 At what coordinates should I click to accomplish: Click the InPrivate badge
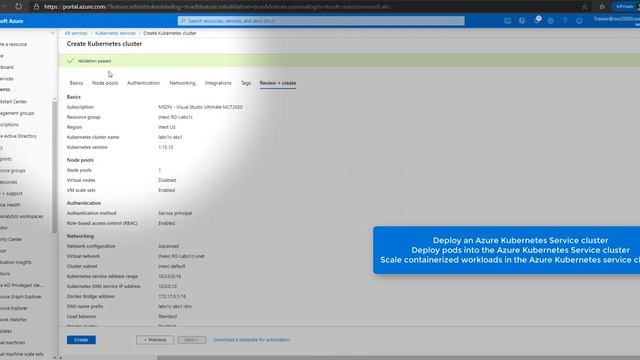624,7
